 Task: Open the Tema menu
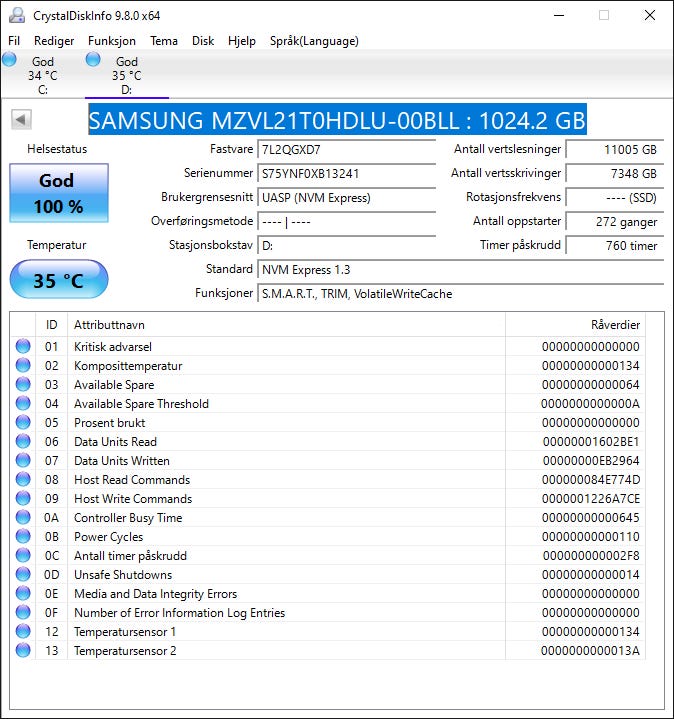(x=164, y=41)
